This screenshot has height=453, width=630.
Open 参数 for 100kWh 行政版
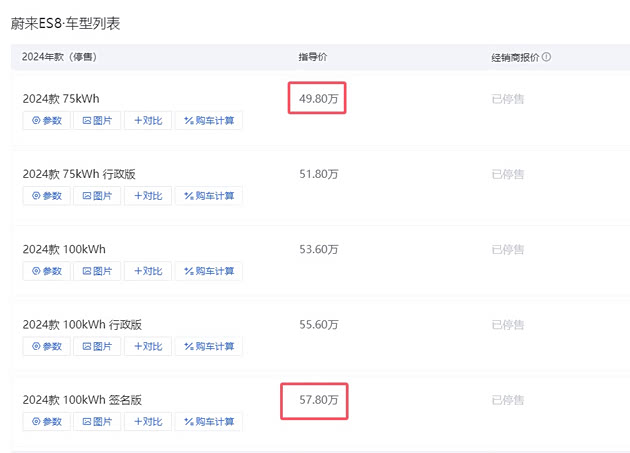(46, 346)
